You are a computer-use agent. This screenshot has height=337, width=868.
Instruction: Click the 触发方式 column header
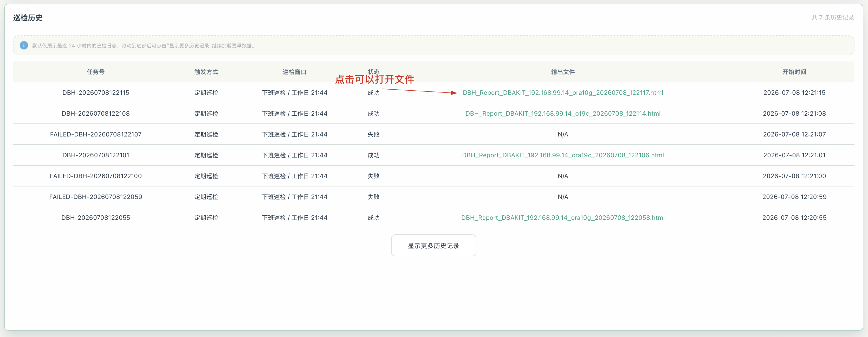point(206,72)
